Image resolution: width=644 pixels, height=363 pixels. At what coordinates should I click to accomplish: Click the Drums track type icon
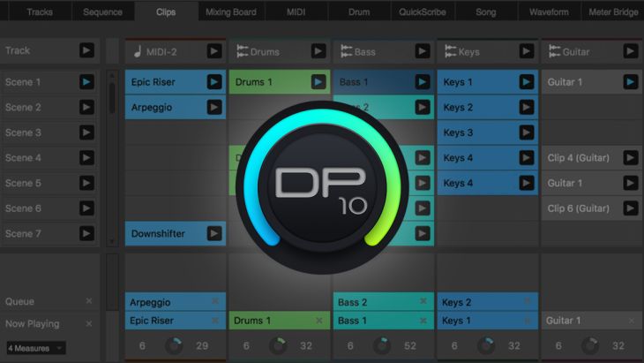pos(243,51)
